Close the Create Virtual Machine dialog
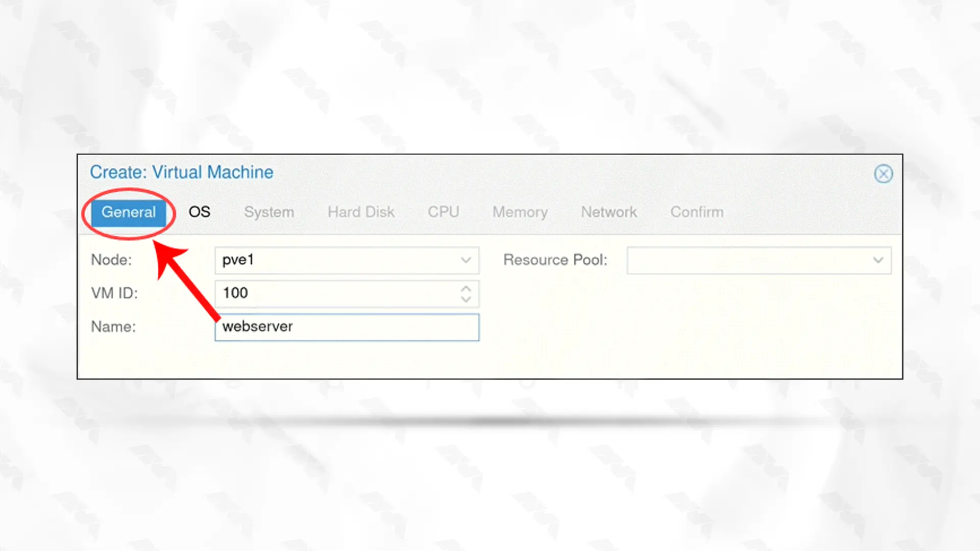980x551 pixels. [883, 174]
